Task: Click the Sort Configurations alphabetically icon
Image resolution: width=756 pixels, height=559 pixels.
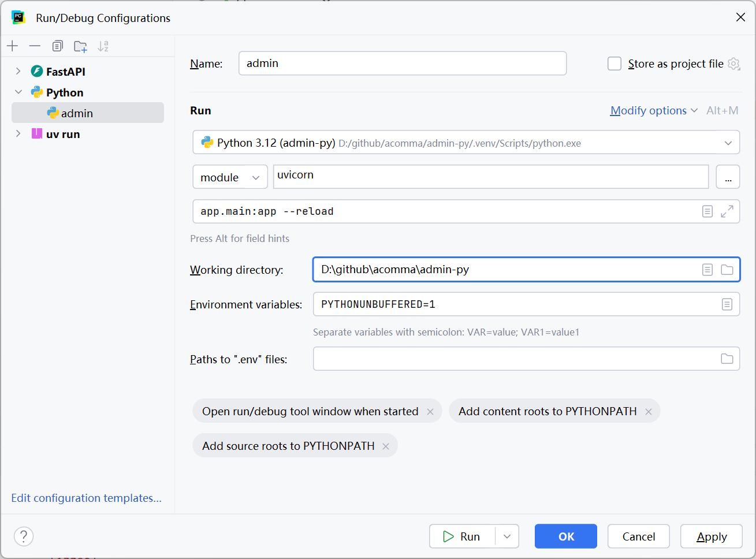Action: [x=103, y=46]
